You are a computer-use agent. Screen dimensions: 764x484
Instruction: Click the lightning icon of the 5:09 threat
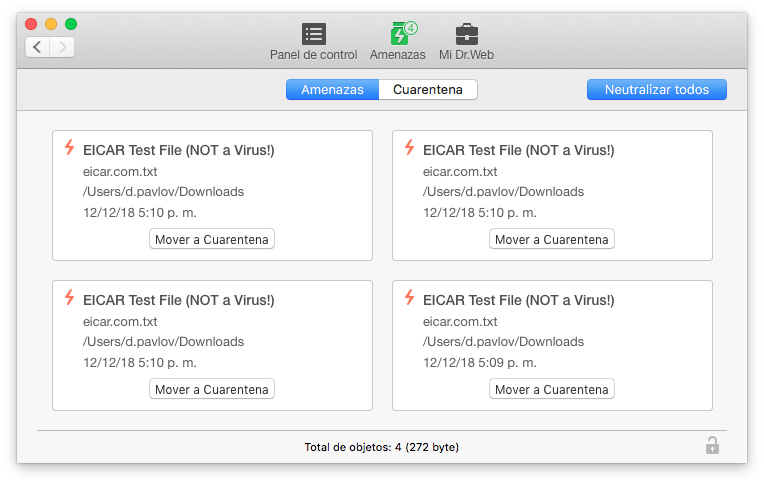(410, 297)
